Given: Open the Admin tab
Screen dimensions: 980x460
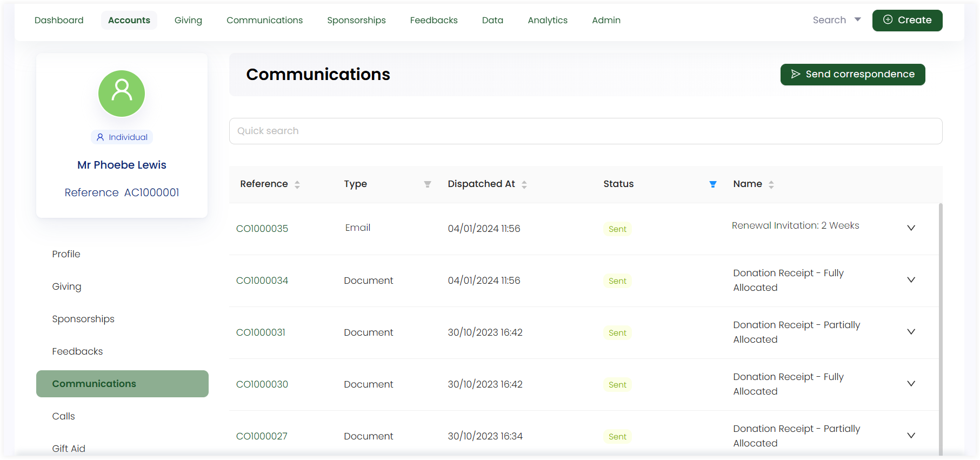Looking at the screenshot, I should 606,20.
